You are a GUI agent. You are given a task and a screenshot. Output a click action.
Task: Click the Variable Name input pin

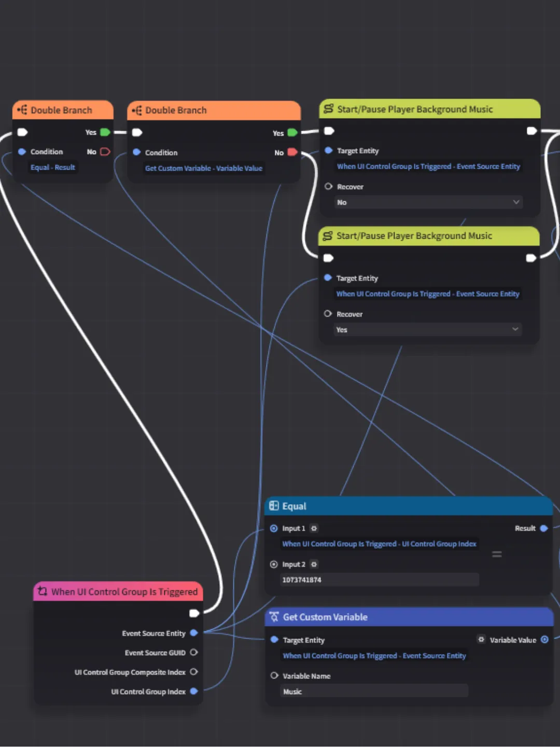(x=274, y=675)
